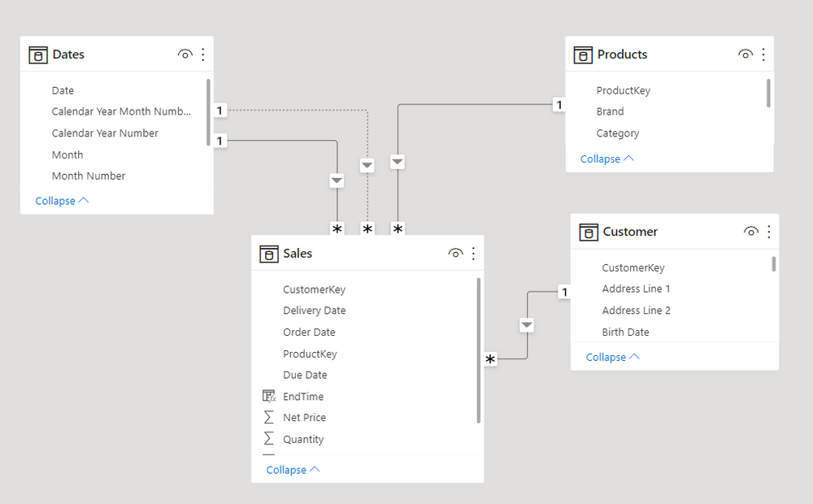Hide the Customer table with eye icon
This screenshot has height=504, width=813.
(750, 232)
